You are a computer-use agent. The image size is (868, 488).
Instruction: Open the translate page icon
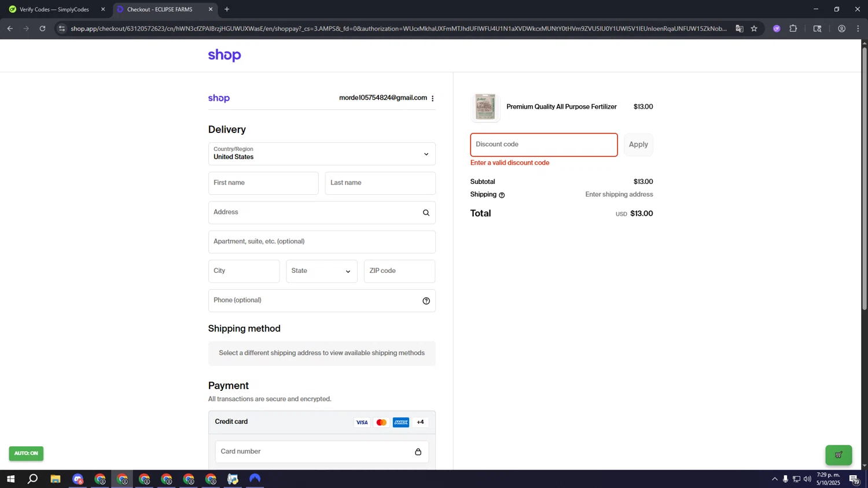739,28
